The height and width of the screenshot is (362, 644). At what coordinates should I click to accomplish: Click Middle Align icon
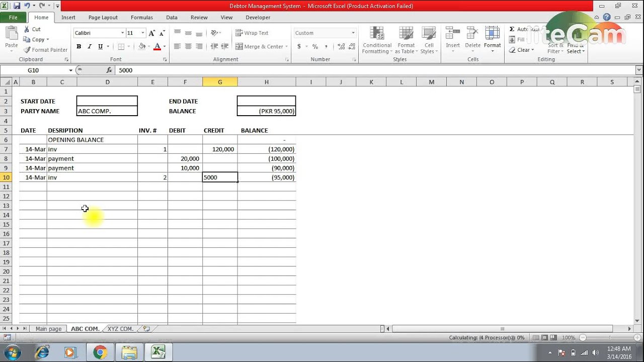point(188,33)
